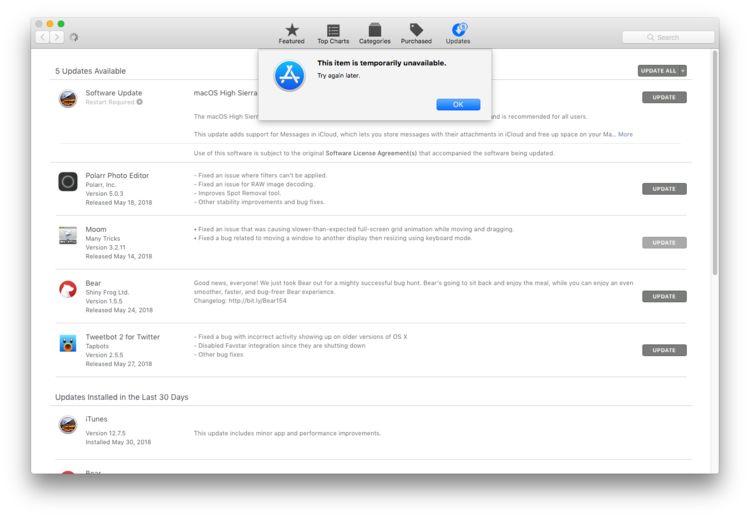
Task: Expand the description with More link
Action: [x=625, y=134]
